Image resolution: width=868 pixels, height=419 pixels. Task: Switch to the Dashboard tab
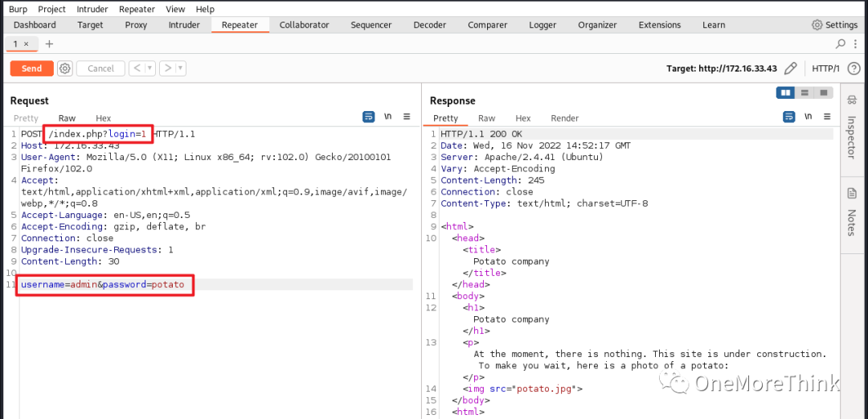point(35,25)
